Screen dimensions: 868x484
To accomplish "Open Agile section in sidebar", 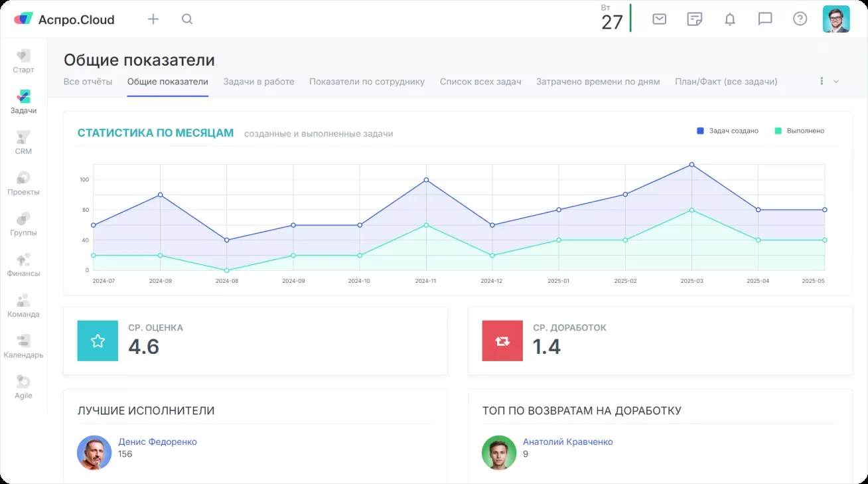I will pos(23,387).
